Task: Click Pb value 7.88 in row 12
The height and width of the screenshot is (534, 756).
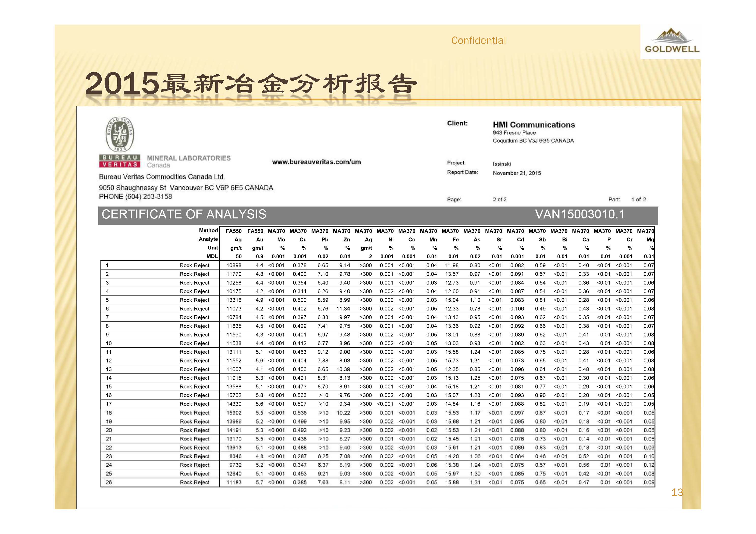Action: [323, 361]
